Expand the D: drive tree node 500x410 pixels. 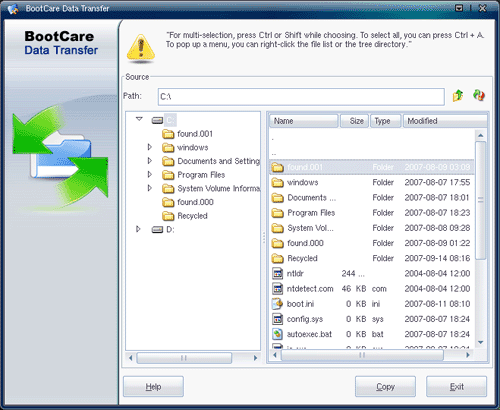pyautogui.click(x=138, y=229)
